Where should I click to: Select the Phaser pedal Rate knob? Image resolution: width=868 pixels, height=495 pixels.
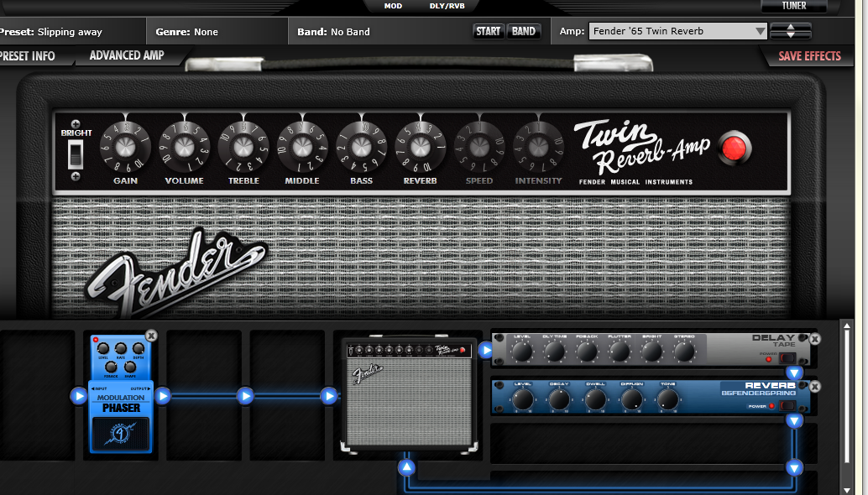(121, 348)
